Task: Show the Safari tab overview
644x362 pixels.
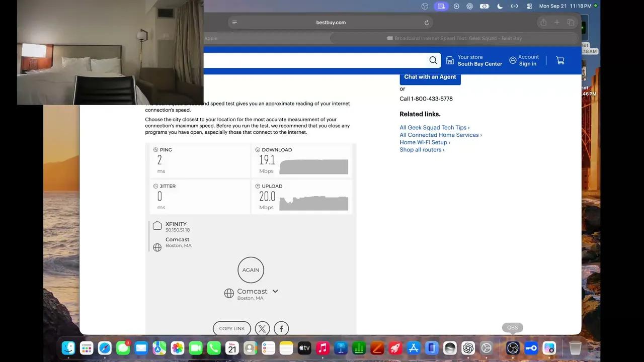Action: coord(571,22)
